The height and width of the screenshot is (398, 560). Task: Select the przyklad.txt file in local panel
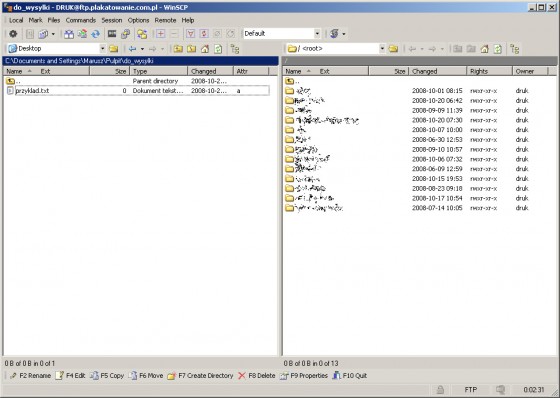coord(138,91)
